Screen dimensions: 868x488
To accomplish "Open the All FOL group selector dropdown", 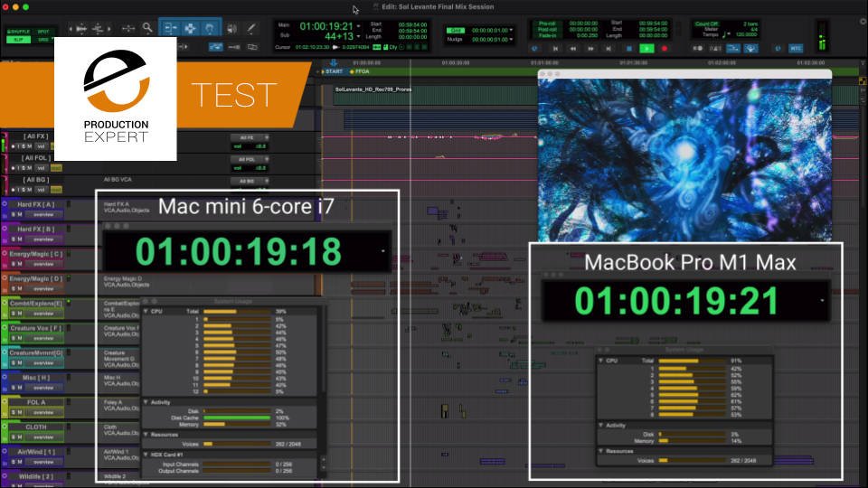I will [250, 159].
